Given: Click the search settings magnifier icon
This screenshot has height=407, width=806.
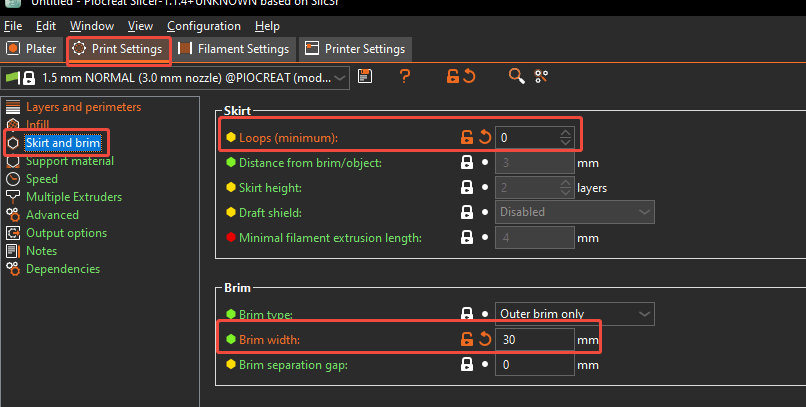Looking at the screenshot, I should coord(516,76).
